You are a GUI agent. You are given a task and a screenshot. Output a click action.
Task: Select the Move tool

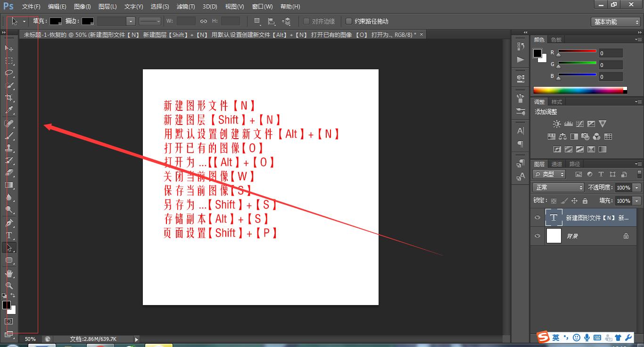9,49
